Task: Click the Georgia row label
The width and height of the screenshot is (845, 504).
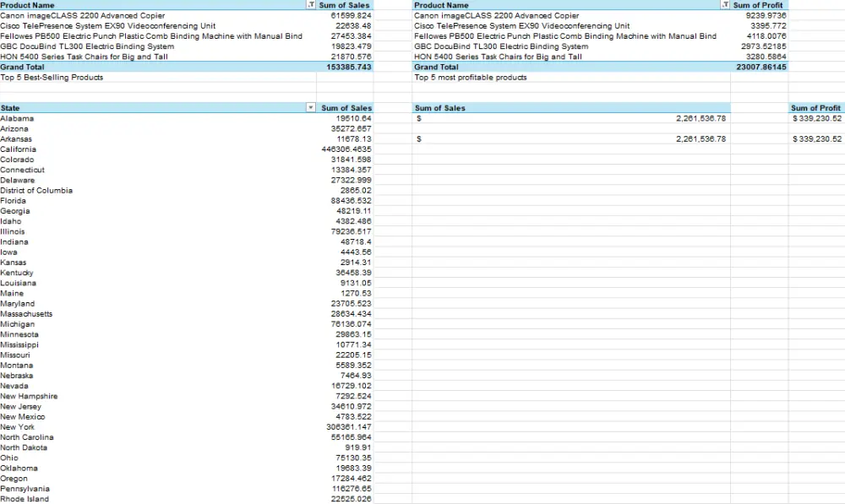Action: (x=15, y=210)
